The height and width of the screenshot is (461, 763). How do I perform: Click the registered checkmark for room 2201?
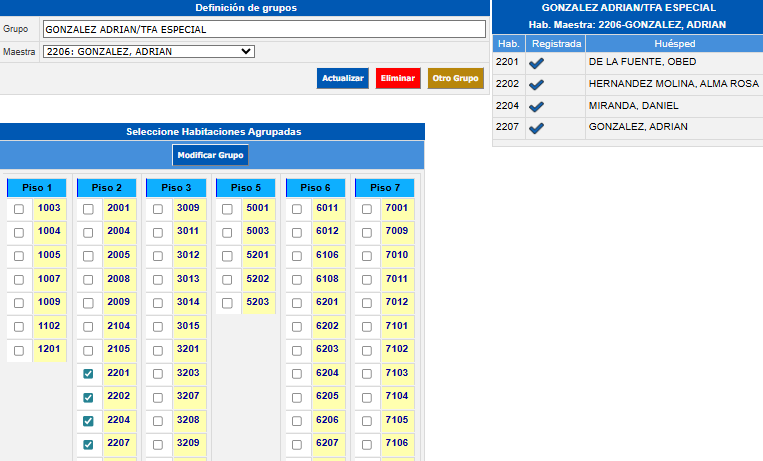point(537,62)
